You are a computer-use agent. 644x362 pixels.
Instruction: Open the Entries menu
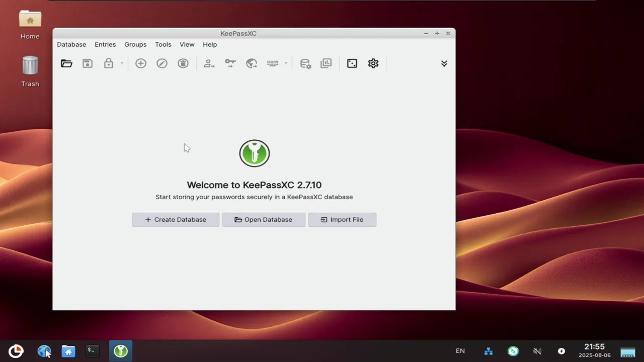(x=105, y=44)
